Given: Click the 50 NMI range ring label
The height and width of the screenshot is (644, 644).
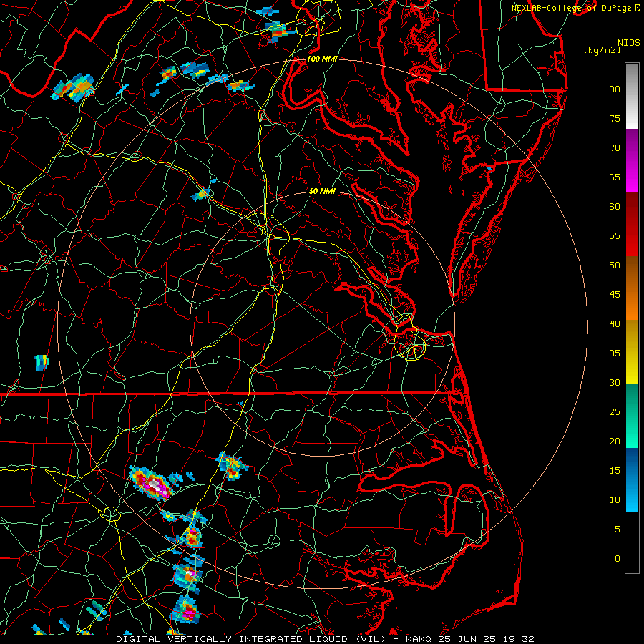Looking at the screenshot, I should (322, 191).
